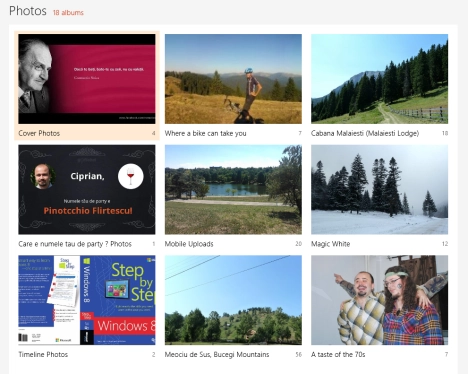Click 'Meociu de Sus, Bucegi Mountains' title
Viewport: 468px width, 374px height.
click(217, 355)
